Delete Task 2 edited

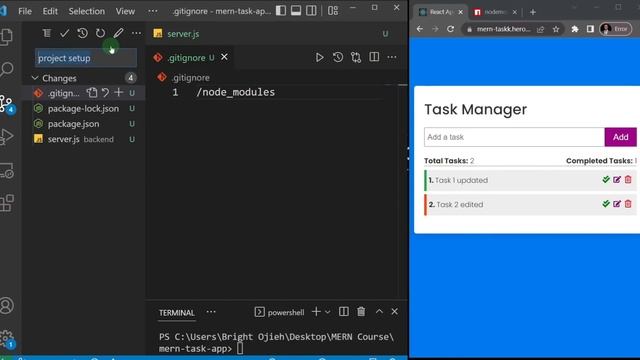(x=628, y=204)
